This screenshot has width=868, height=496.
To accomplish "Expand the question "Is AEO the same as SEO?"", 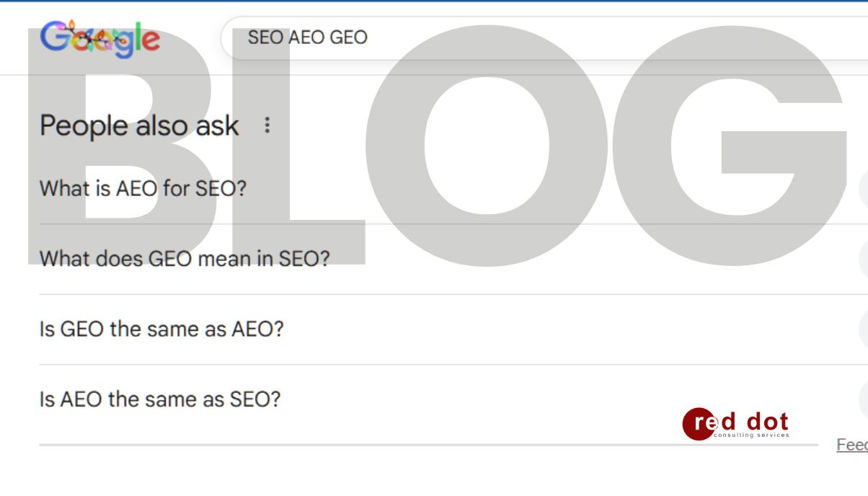I will click(x=159, y=398).
